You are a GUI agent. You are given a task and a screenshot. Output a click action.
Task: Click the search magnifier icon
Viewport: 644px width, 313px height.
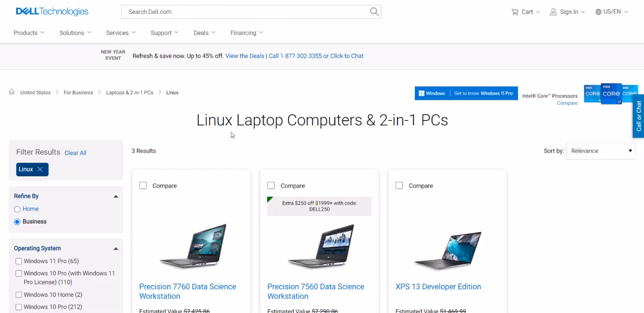374,11
